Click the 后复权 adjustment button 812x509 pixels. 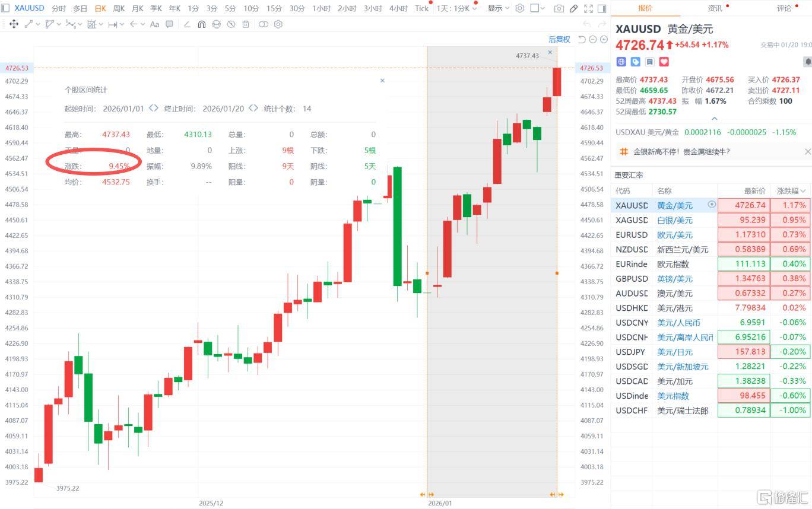559,39
